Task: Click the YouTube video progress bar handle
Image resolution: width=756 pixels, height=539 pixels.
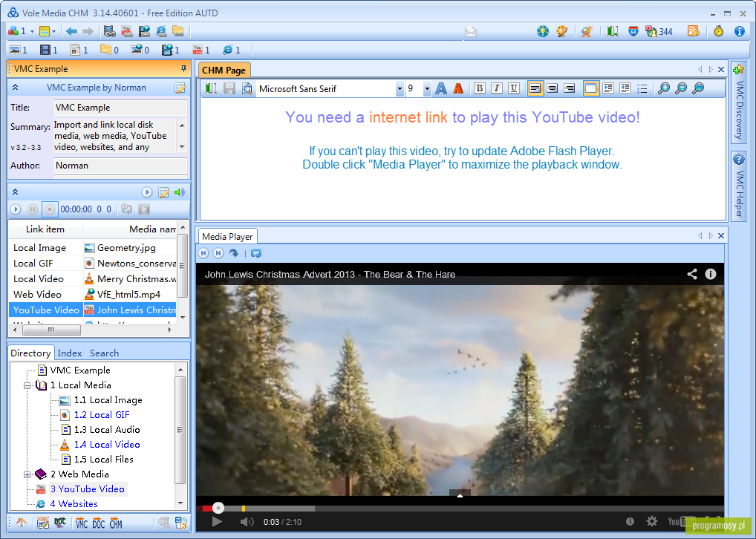Action: 218,508
